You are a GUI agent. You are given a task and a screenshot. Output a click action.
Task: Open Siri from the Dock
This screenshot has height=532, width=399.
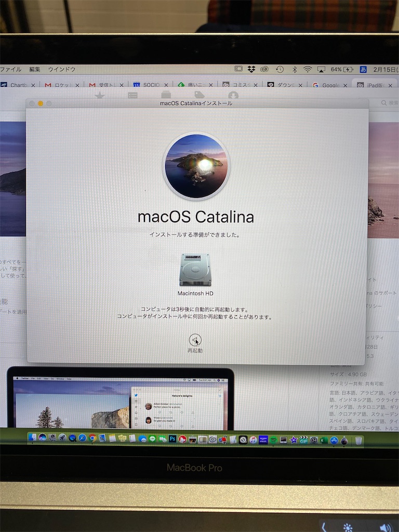pos(43,438)
